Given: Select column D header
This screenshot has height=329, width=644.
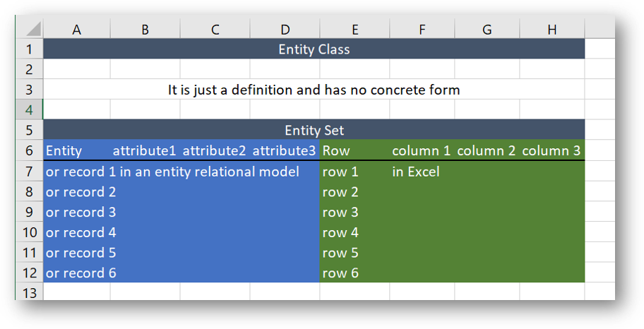Looking at the screenshot, I should pyautogui.click(x=285, y=29).
